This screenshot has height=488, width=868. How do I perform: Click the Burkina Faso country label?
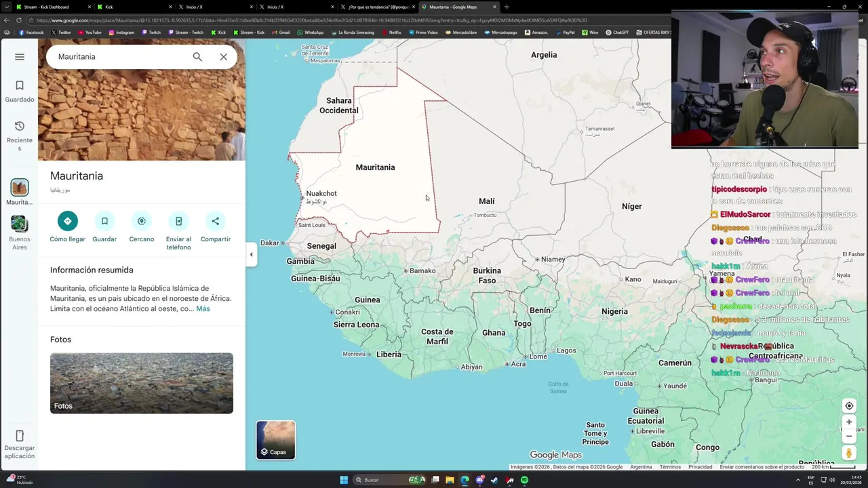(x=487, y=276)
